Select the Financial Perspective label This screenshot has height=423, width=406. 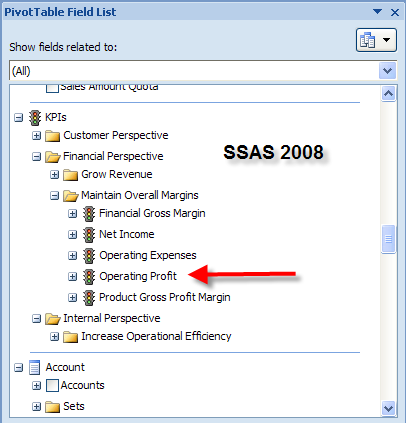pos(113,156)
